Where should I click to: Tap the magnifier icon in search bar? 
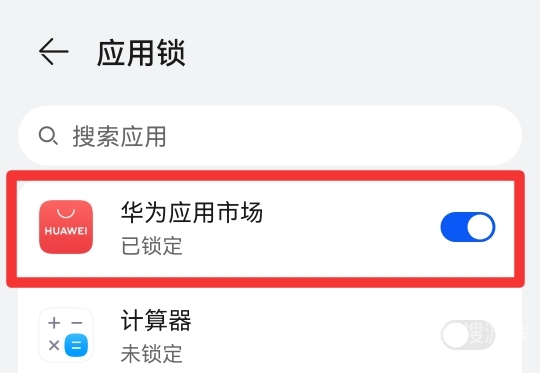coord(48,136)
